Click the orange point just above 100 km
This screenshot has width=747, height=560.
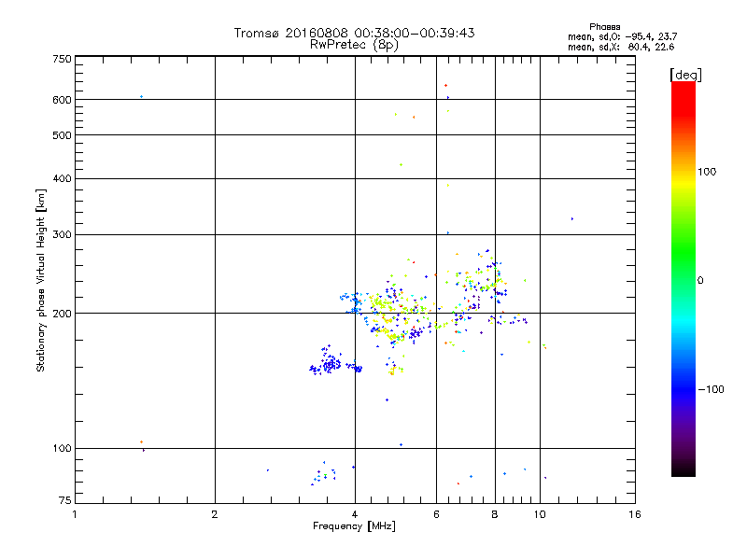tap(142, 442)
